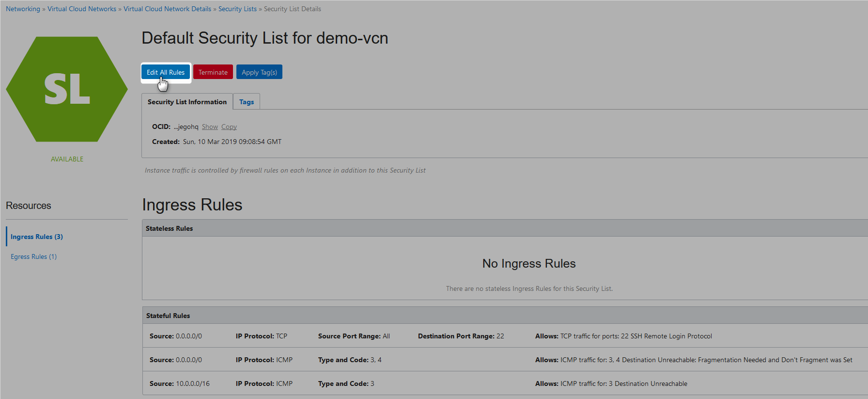The height and width of the screenshot is (399, 868).
Task: Click the OCID value ...jegohq
Action: (186, 127)
